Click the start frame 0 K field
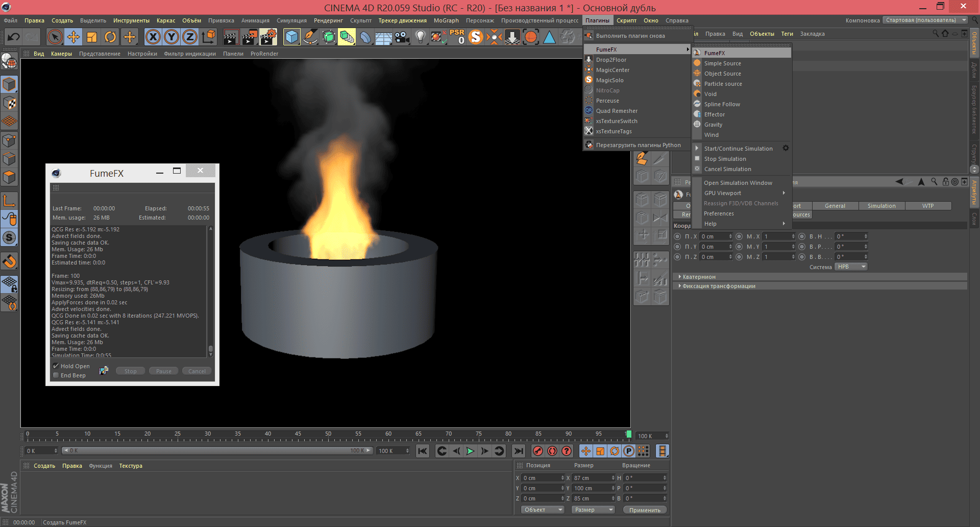 click(42, 451)
